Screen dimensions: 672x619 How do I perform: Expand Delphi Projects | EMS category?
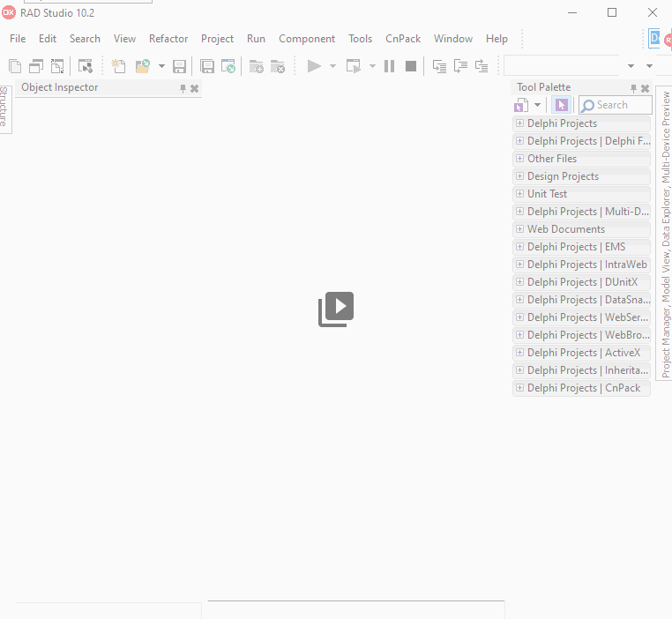coord(519,247)
